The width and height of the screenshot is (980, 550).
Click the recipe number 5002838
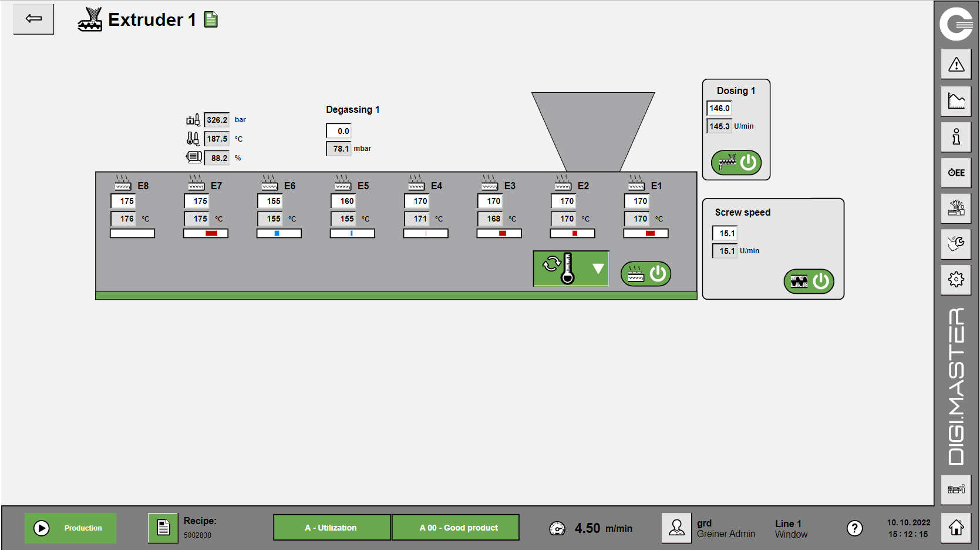coord(197,535)
